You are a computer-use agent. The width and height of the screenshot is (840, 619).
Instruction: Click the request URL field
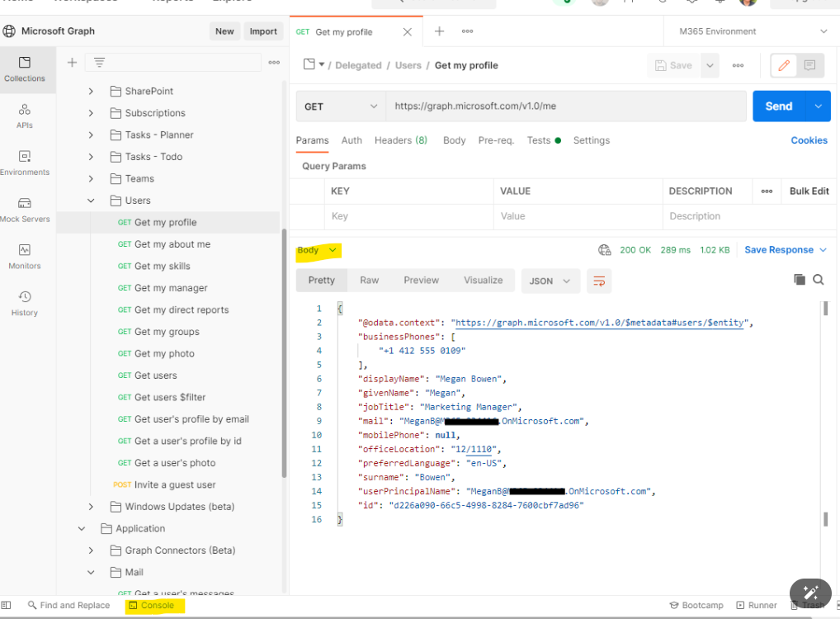(566, 106)
